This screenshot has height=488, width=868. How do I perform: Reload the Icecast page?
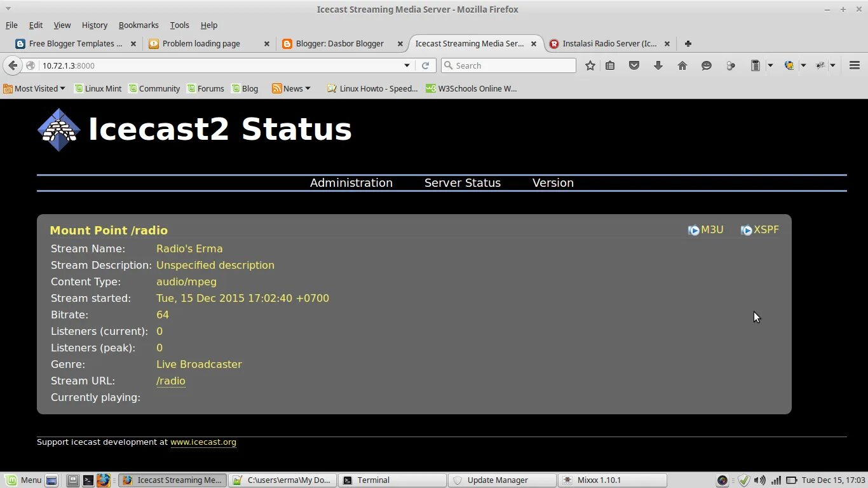coord(426,65)
